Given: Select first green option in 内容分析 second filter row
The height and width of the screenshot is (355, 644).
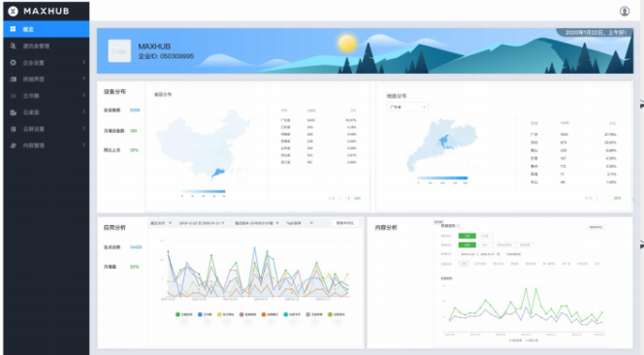Looking at the screenshot, I should [467, 244].
